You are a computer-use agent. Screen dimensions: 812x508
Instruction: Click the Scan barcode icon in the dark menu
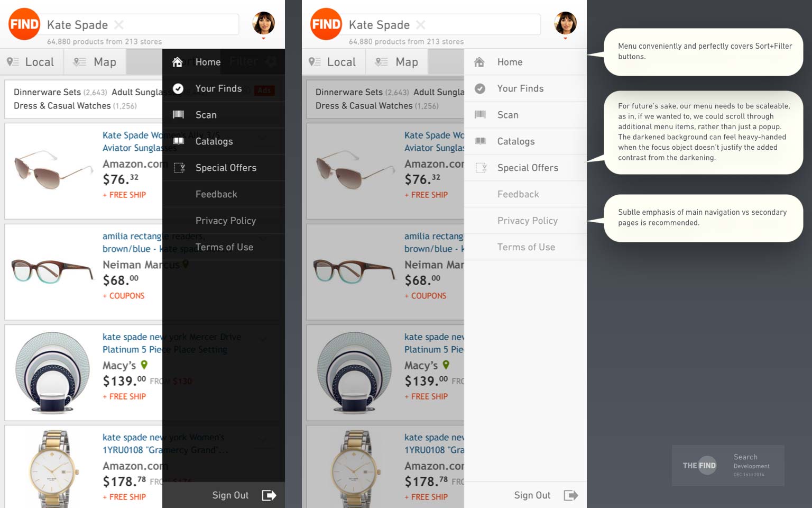[178, 114]
